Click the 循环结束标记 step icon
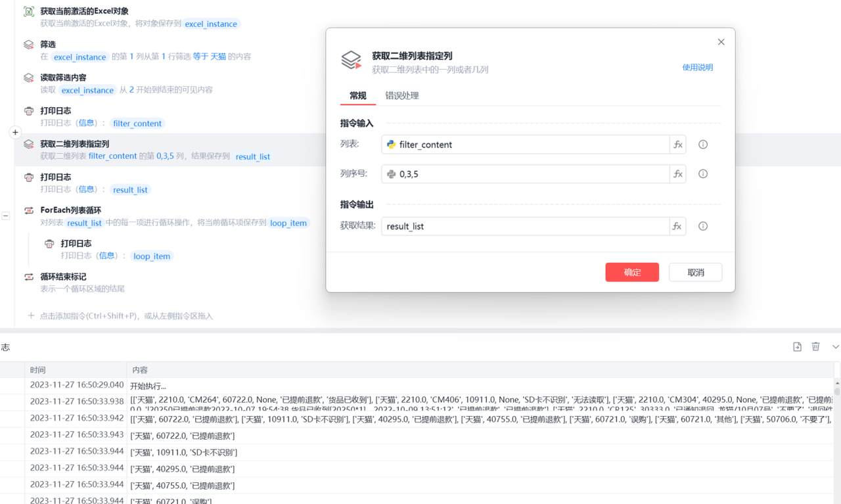Viewport: 841px width, 504px height. 29,277
